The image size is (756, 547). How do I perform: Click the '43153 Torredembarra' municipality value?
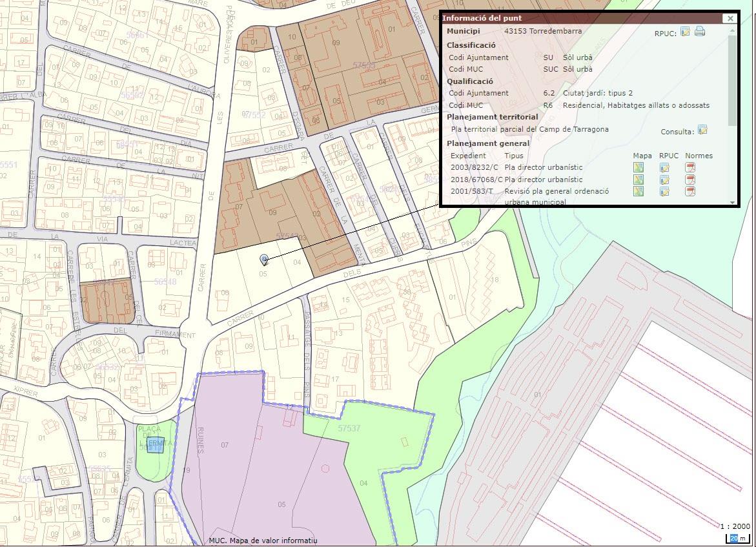543,31
